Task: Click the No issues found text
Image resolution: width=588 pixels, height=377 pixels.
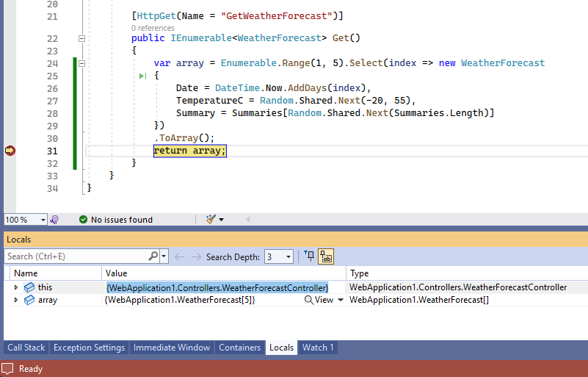Action: [122, 220]
